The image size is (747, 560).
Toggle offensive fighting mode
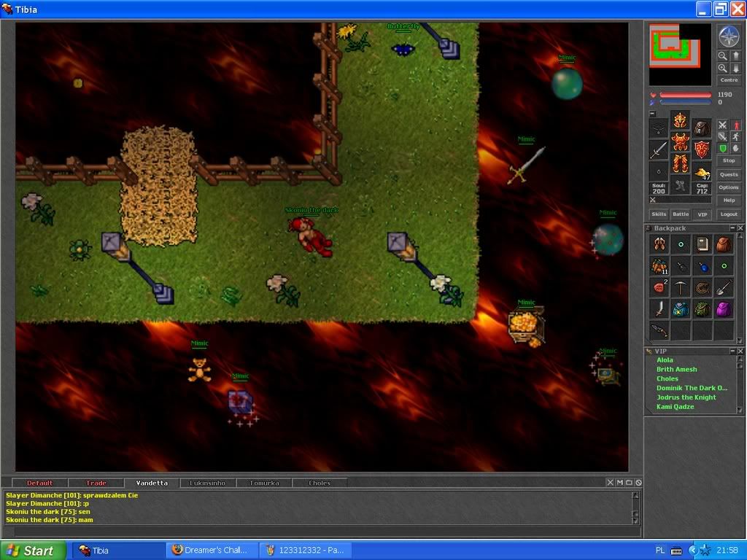(x=723, y=125)
